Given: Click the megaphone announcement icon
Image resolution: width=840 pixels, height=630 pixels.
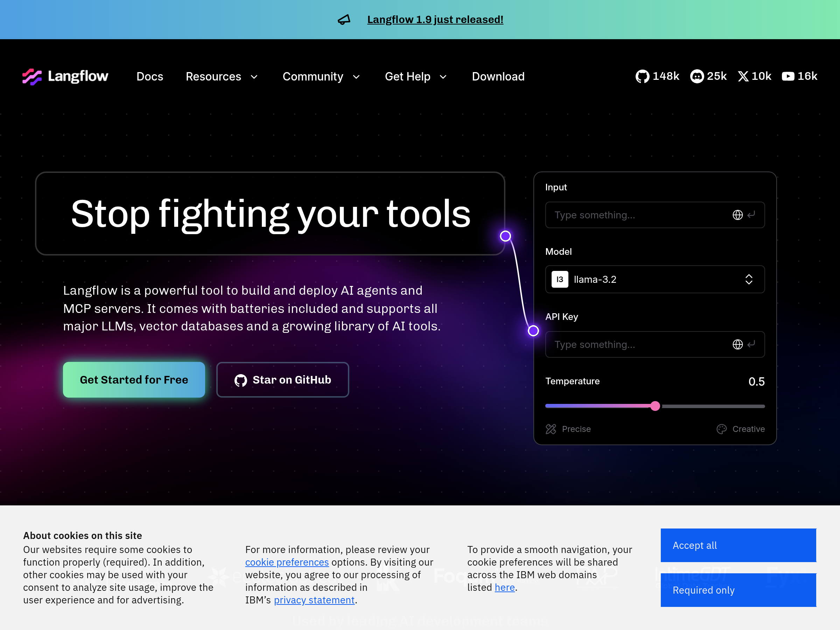Looking at the screenshot, I should point(344,19).
